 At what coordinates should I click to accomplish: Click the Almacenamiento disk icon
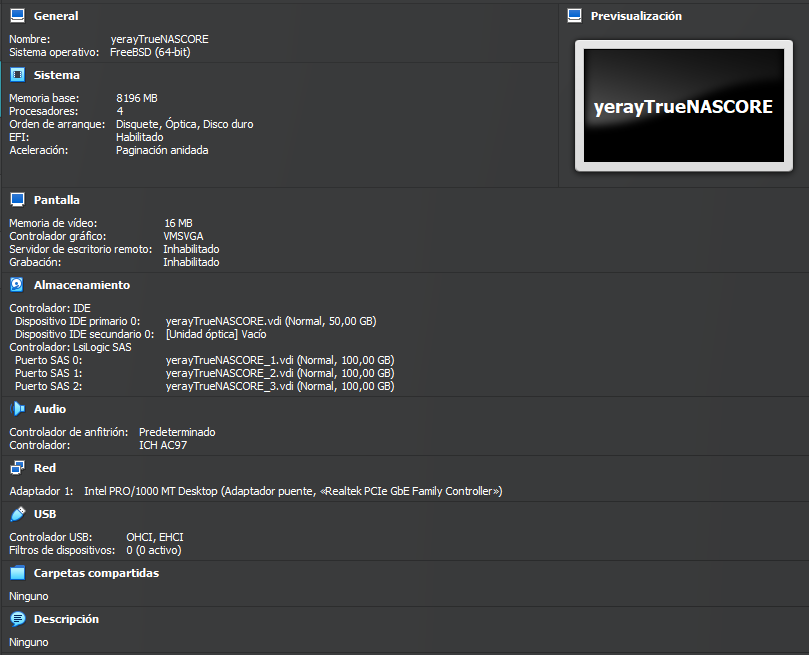pyautogui.click(x=18, y=285)
